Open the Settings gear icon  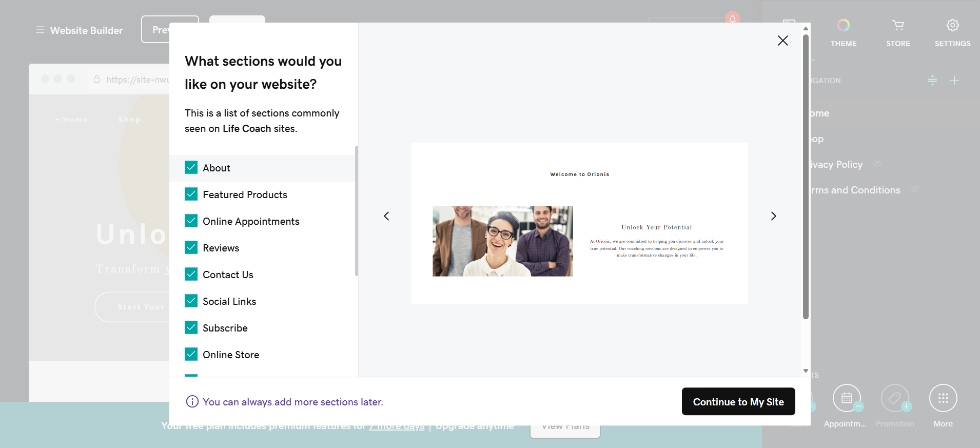point(952,25)
